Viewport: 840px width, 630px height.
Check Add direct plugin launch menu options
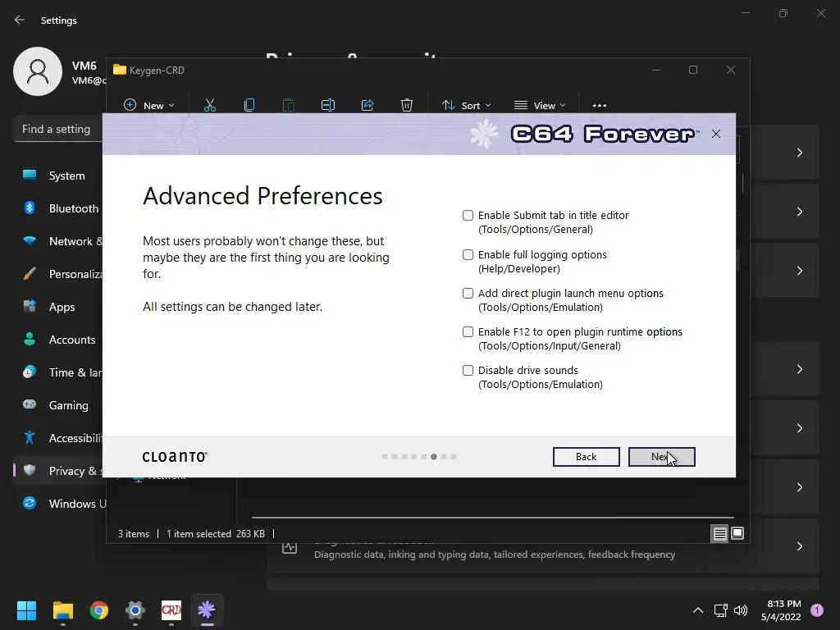[468, 294]
